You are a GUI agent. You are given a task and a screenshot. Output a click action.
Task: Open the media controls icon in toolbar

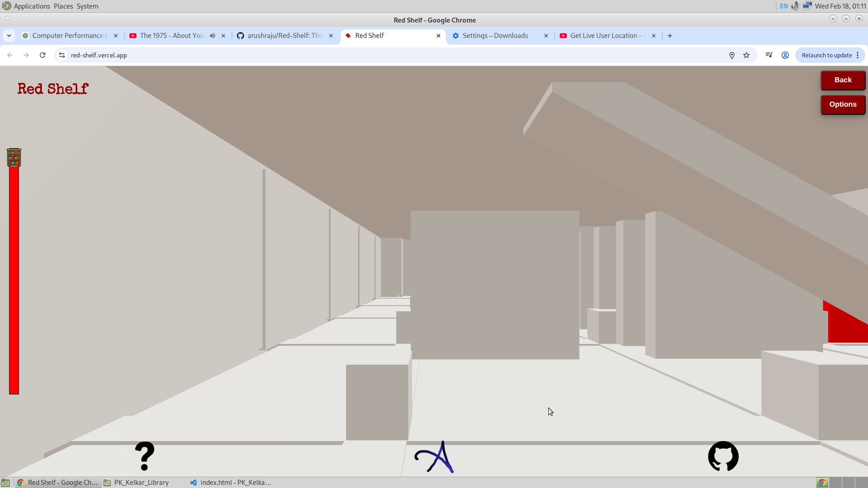[769, 55]
